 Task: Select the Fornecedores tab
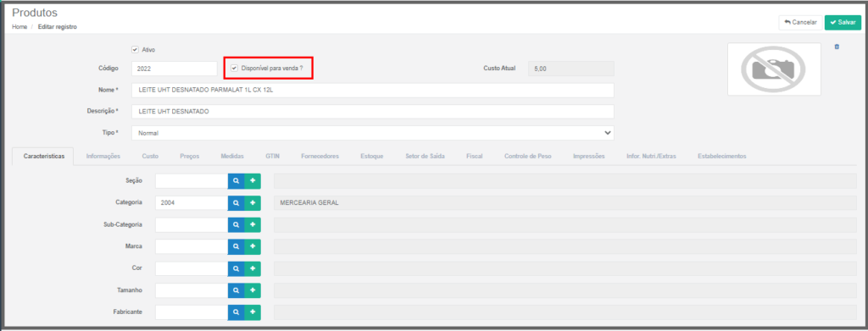[320, 157]
